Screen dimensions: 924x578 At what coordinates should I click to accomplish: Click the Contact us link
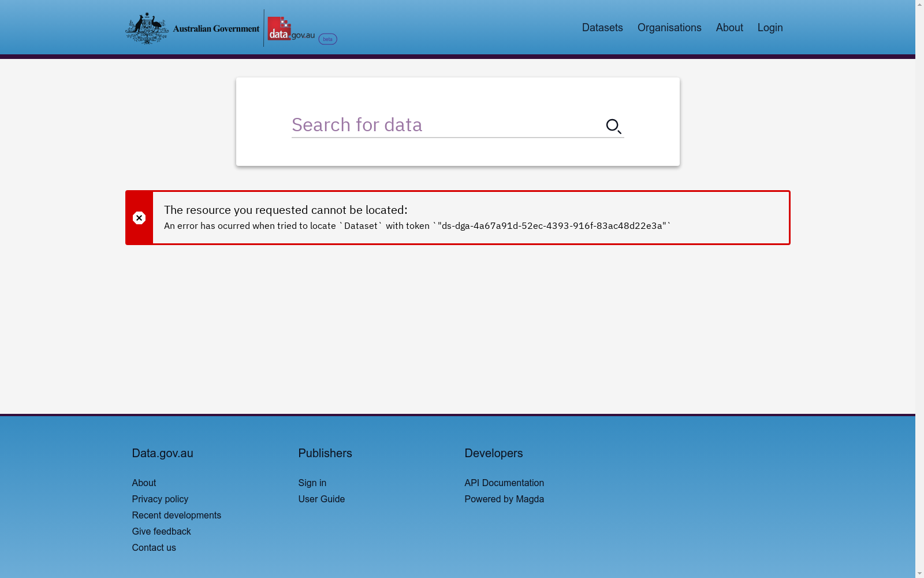[x=154, y=547]
